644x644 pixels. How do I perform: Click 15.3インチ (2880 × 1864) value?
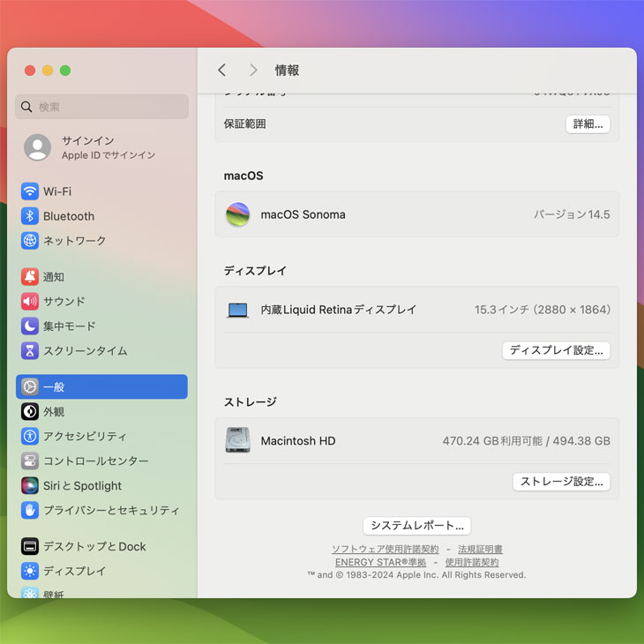pyautogui.click(x=543, y=310)
